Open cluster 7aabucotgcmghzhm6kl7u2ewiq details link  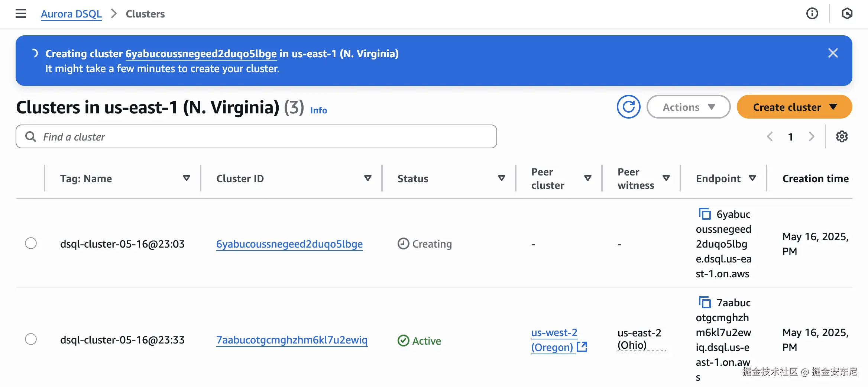(292, 340)
